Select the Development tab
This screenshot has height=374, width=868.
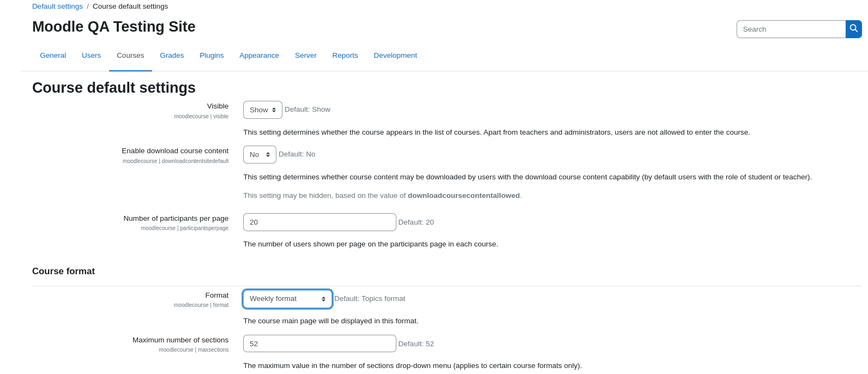click(x=395, y=56)
